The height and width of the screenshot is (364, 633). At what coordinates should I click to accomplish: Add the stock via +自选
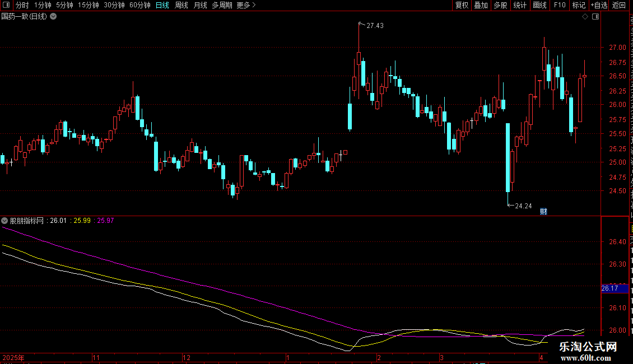(599, 5)
